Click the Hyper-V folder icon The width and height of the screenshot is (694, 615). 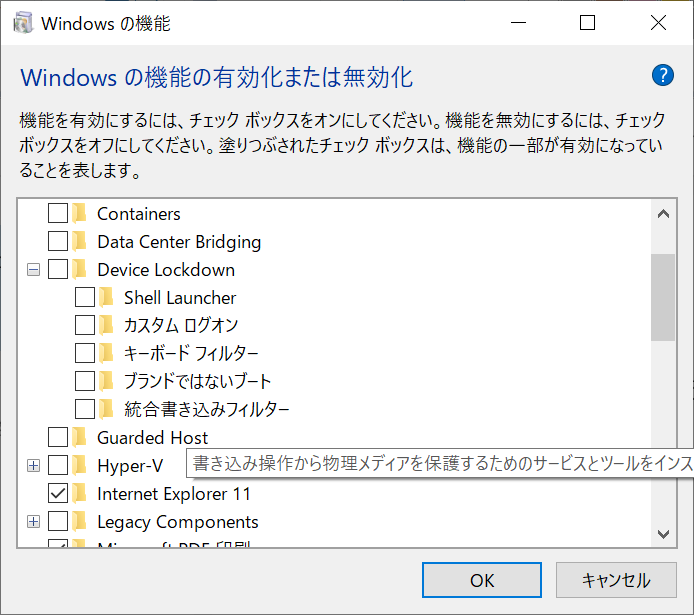click(79, 465)
